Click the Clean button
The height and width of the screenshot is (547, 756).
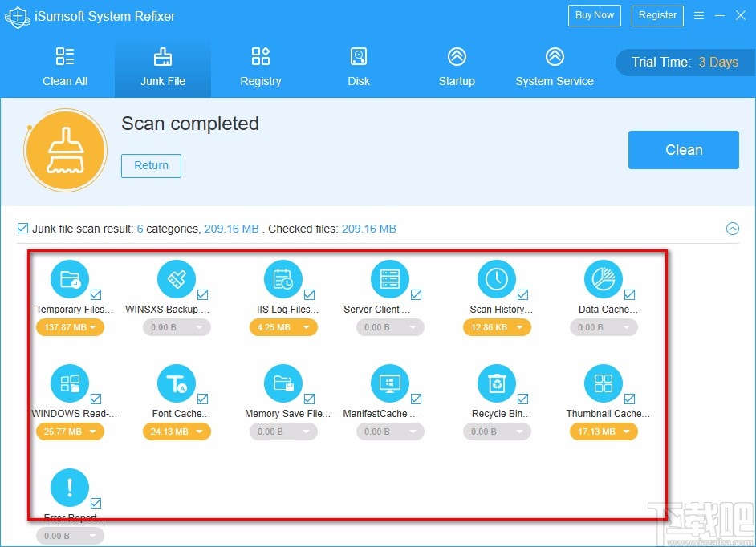[x=684, y=150]
